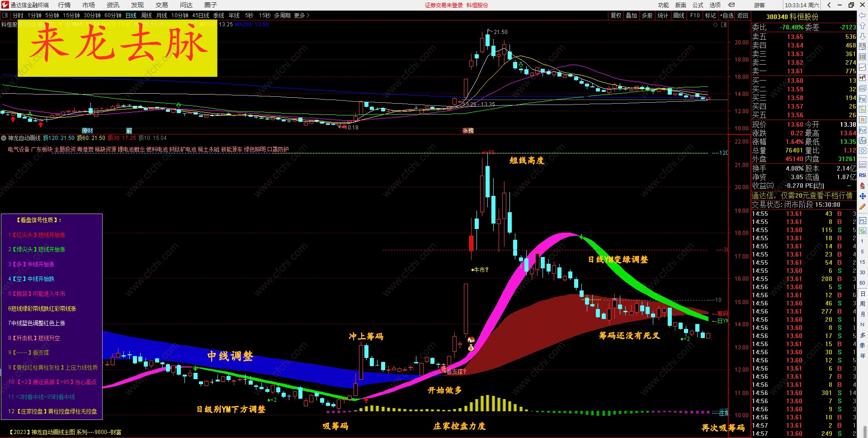The width and height of the screenshot is (868, 438).
Task: Click the 叠加 overlay button
Action: tap(631, 15)
